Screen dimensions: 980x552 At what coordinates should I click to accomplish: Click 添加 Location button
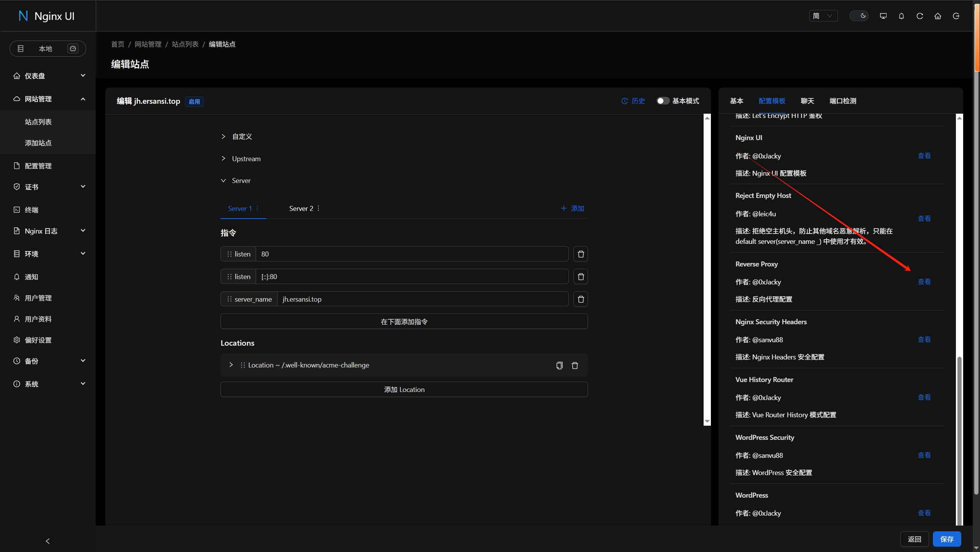point(404,389)
